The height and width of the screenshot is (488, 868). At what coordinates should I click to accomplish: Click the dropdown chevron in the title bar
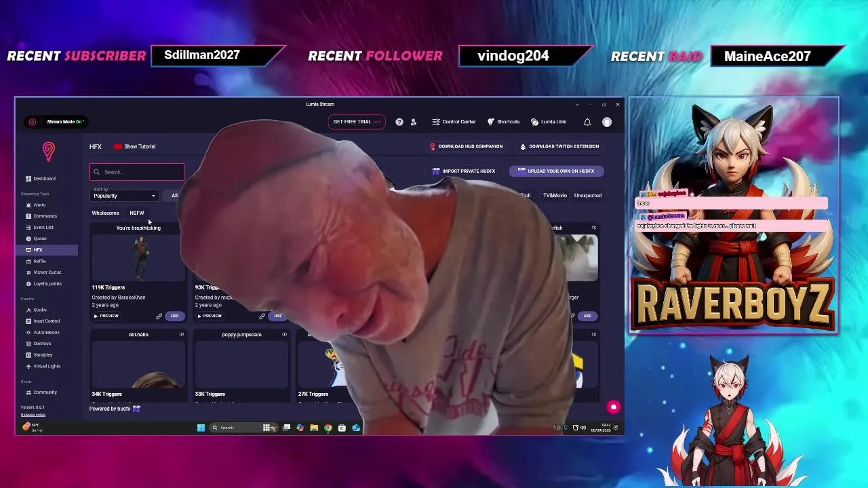[577, 104]
